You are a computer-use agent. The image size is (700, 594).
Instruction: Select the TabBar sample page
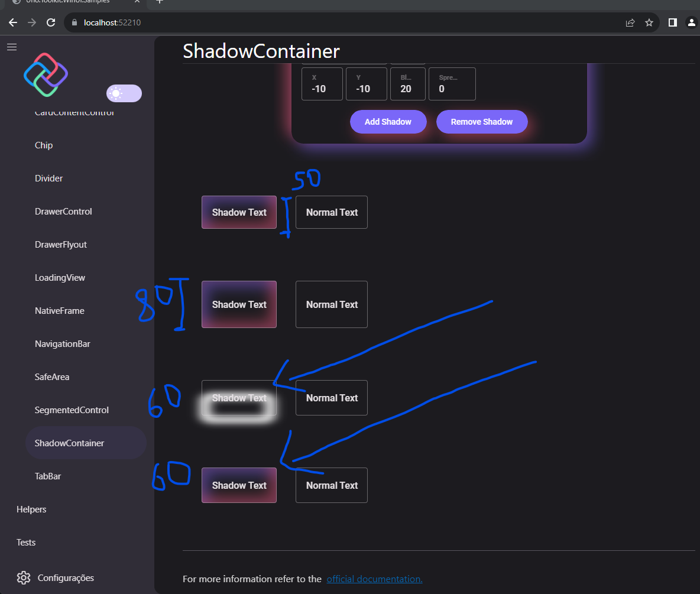47,476
